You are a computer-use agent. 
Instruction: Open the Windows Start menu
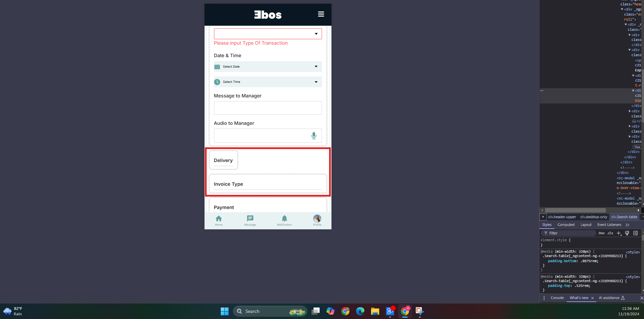click(x=224, y=311)
